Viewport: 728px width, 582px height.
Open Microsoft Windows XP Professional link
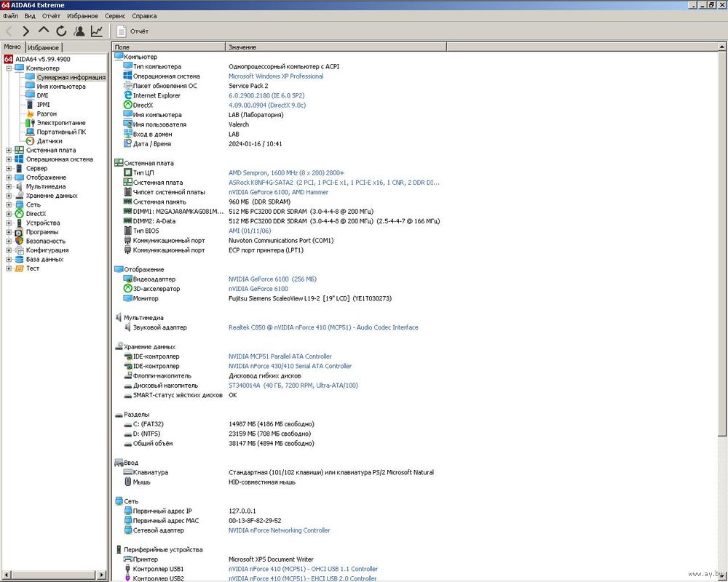[x=276, y=76]
